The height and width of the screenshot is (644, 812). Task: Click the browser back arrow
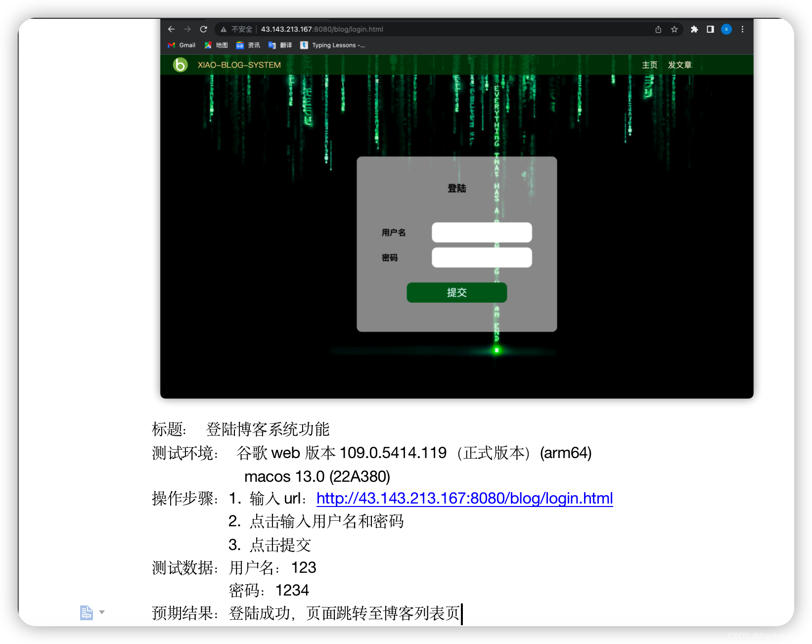click(x=171, y=29)
